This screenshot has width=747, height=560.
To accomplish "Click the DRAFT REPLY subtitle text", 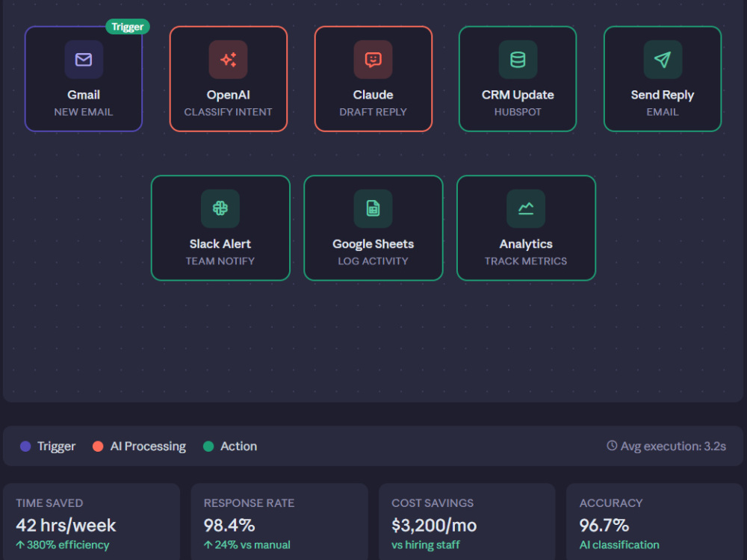I will point(373,112).
